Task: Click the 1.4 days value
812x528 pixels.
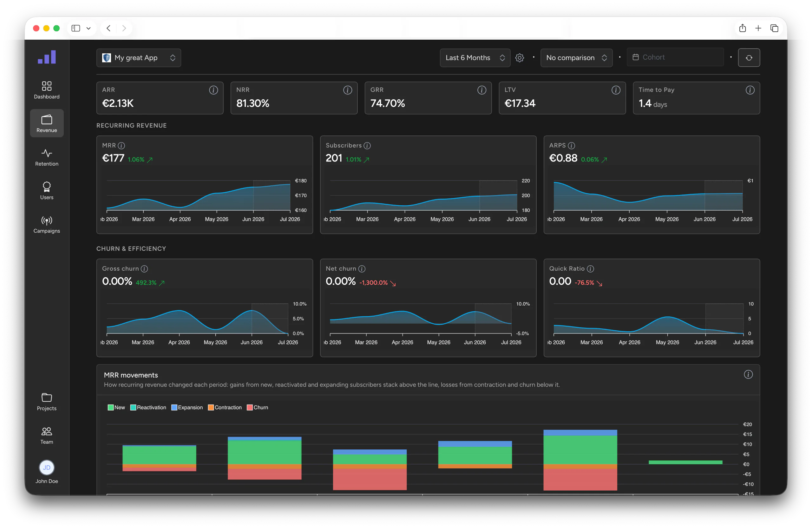Action: coord(652,103)
